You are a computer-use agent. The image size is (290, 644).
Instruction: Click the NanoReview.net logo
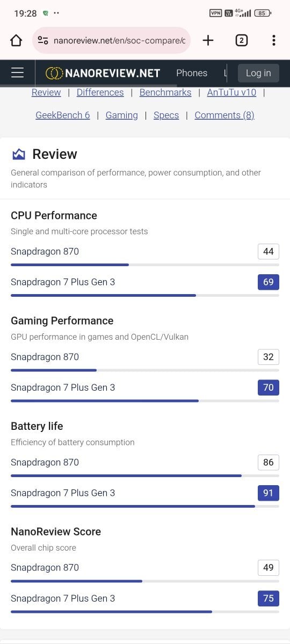103,73
